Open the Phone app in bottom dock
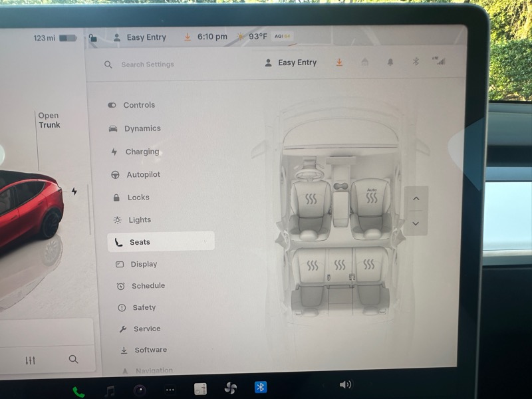The height and width of the screenshot is (399, 532). pyautogui.click(x=78, y=392)
